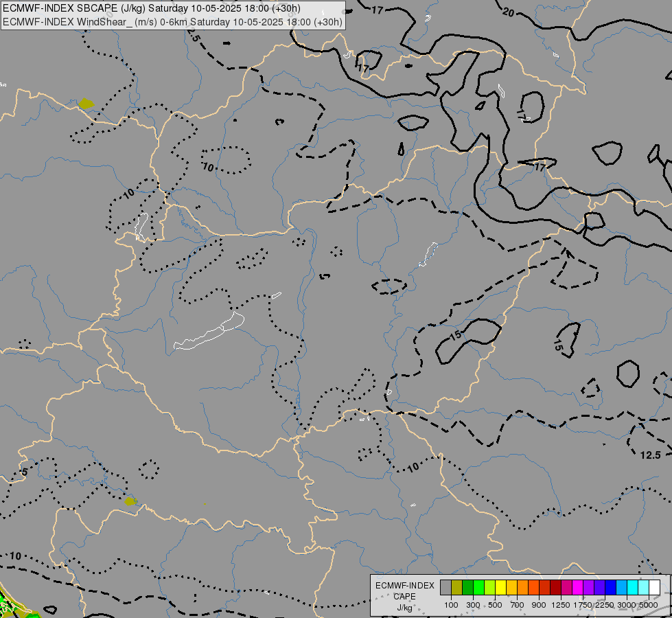Click the pure blue legend swatch
The width and height of the screenshot is (672, 618).
click(610, 588)
